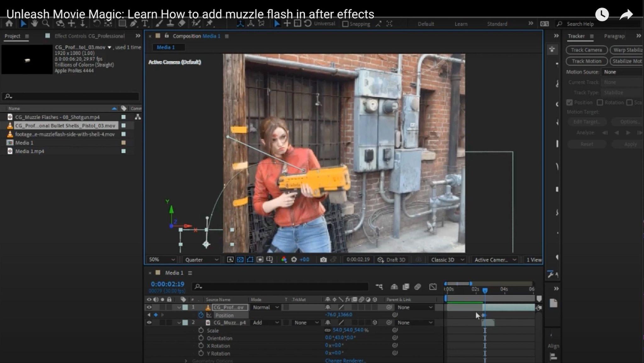Click the blue timeline playhead marker
The image size is (644, 363).
(485, 290)
